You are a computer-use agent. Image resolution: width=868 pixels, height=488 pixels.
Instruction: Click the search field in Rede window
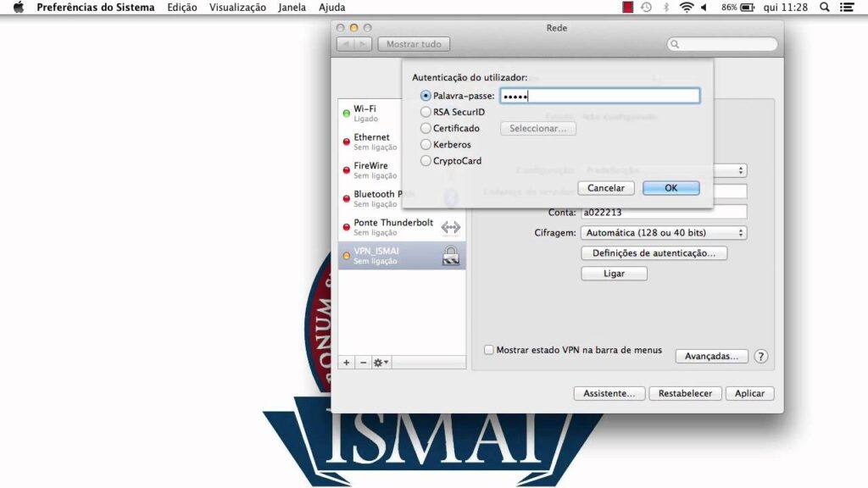click(722, 44)
